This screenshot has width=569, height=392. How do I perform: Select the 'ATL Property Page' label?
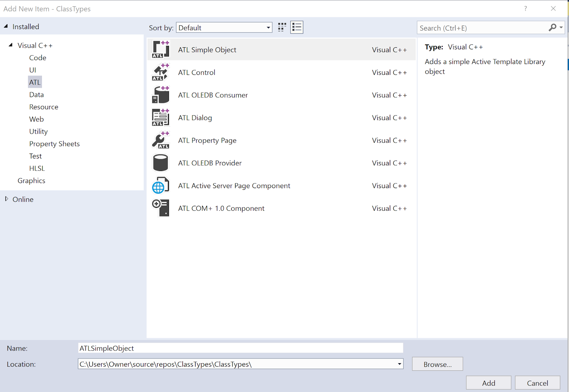pyautogui.click(x=207, y=140)
